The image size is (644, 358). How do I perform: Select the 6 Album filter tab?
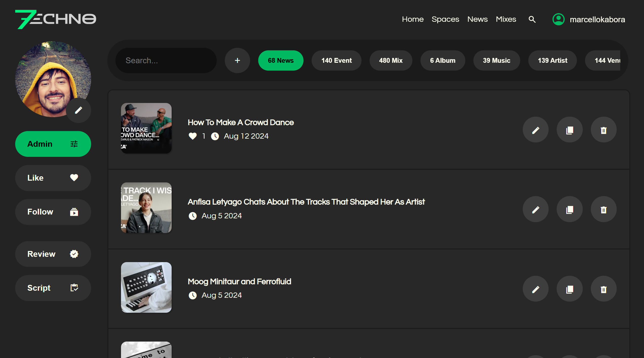443,60
